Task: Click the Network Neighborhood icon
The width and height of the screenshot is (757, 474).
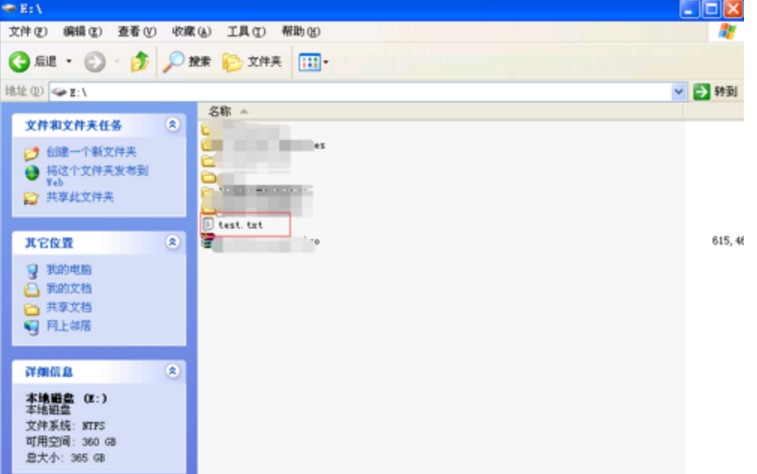Action: point(32,327)
